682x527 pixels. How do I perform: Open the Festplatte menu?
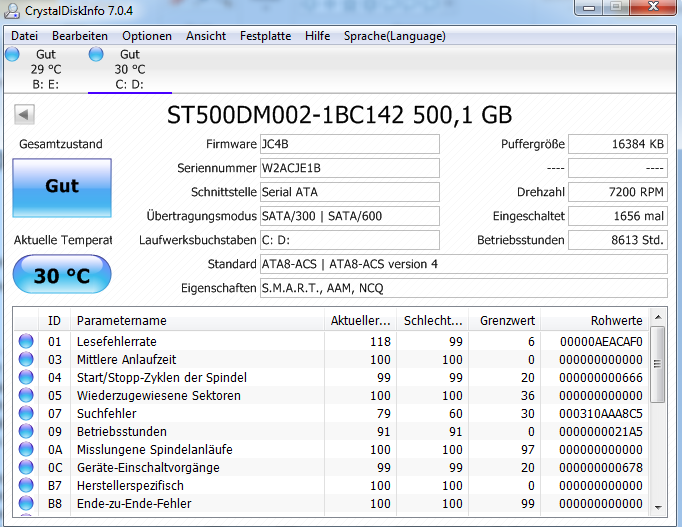click(x=265, y=36)
